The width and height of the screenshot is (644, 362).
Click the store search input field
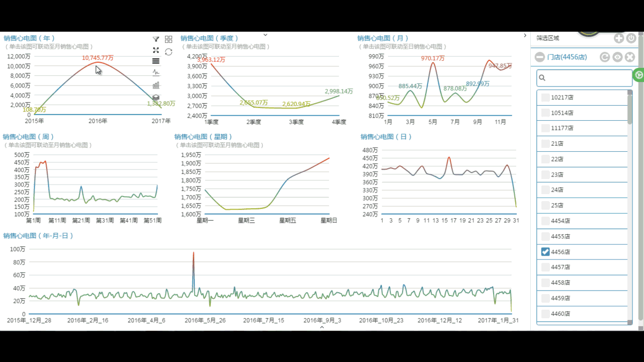587,78
